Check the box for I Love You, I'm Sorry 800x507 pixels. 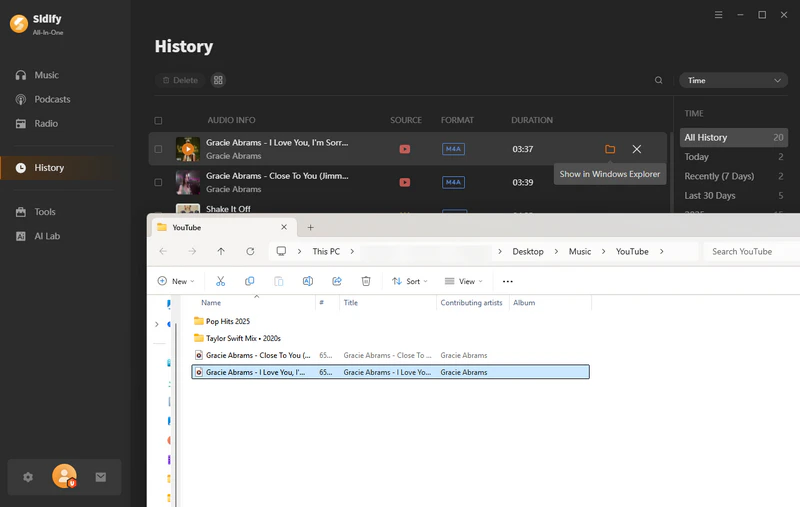pyautogui.click(x=158, y=149)
